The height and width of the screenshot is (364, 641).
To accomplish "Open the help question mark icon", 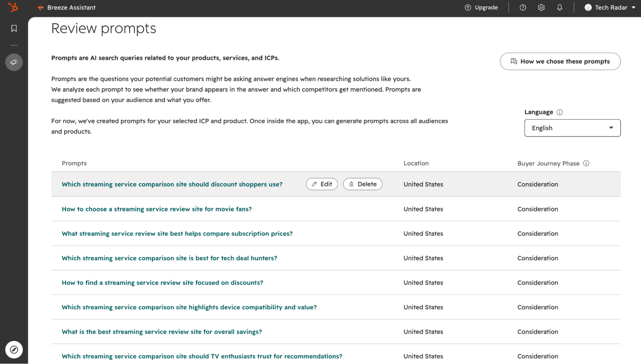I will click(x=523, y=7).
